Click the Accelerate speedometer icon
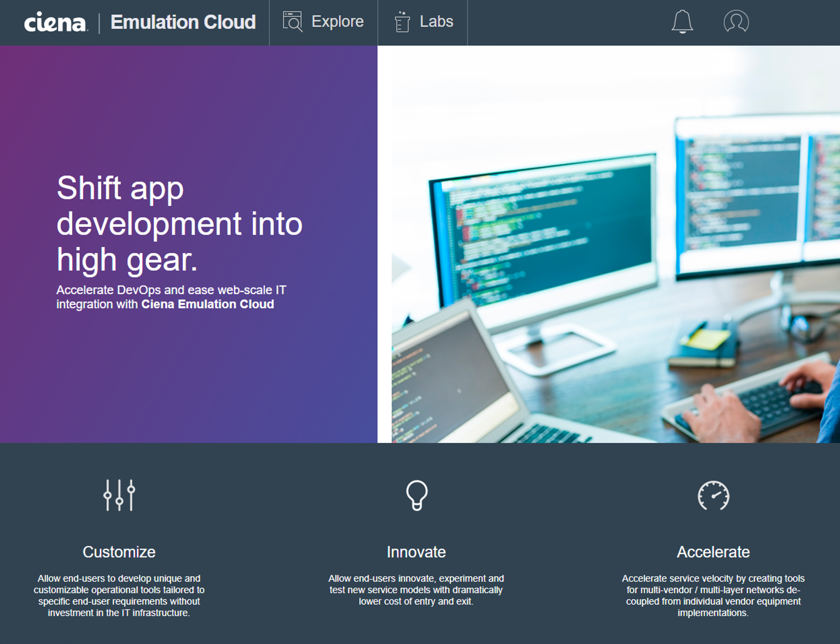Viewport: 840px width, 644px height. [x=713, y=495]
